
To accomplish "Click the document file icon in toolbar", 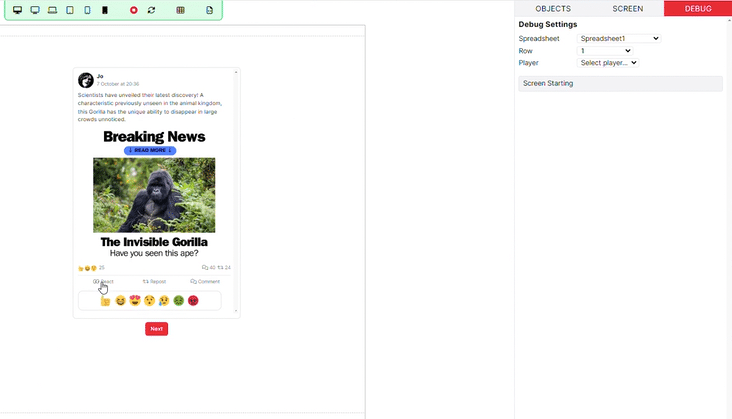I will (209, 10).
